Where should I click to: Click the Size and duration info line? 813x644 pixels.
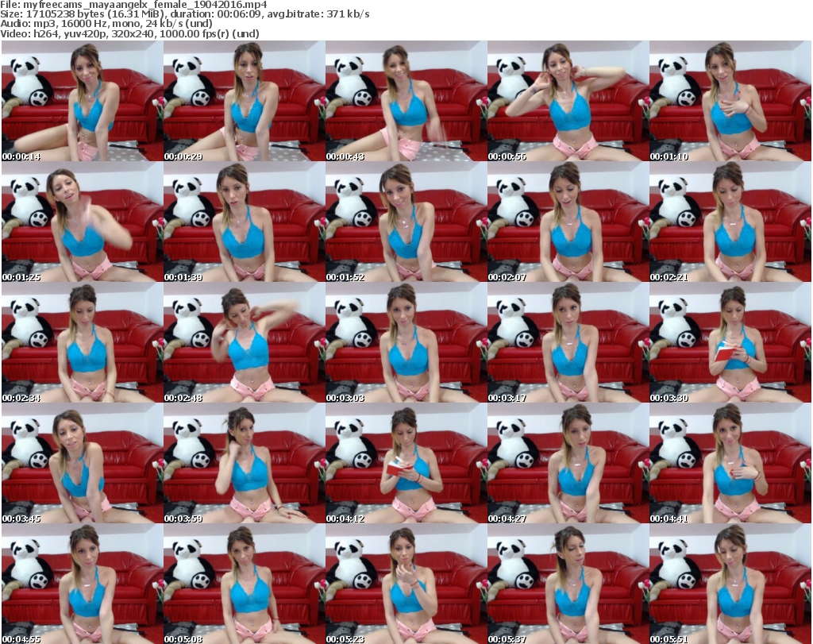coord(185,14)
